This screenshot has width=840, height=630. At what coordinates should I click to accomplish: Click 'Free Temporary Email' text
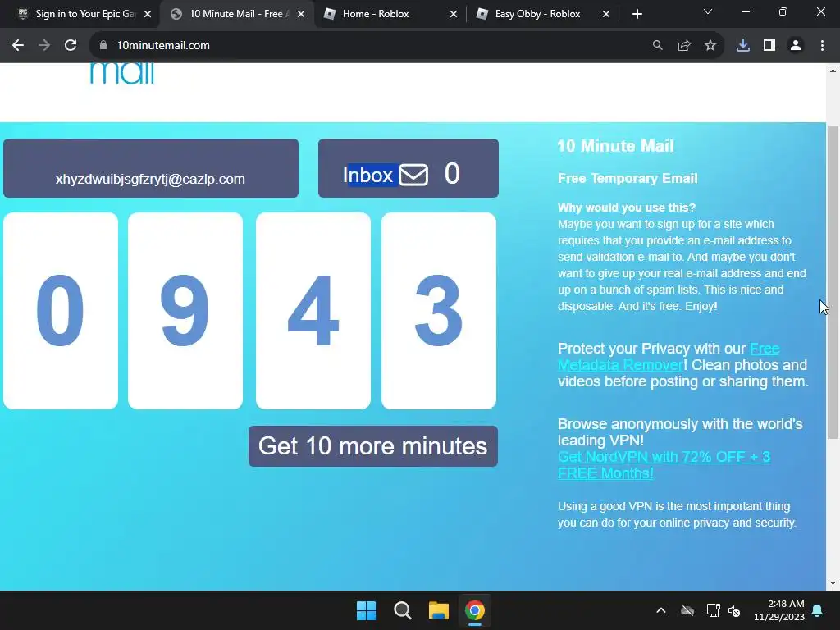(628, 178)
